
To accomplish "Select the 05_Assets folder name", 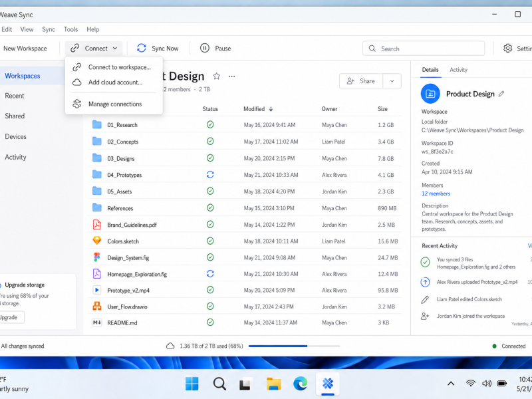I will click(120, 192).
